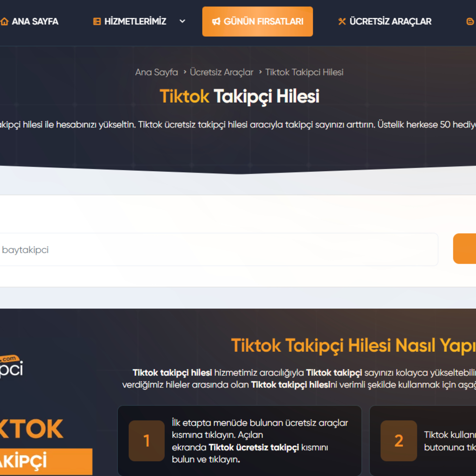Click the Tiktok Takipçi Hilesi page heading
Image resolution: width=476 pixels, height=476 pixels.
[x=239, y=96]
